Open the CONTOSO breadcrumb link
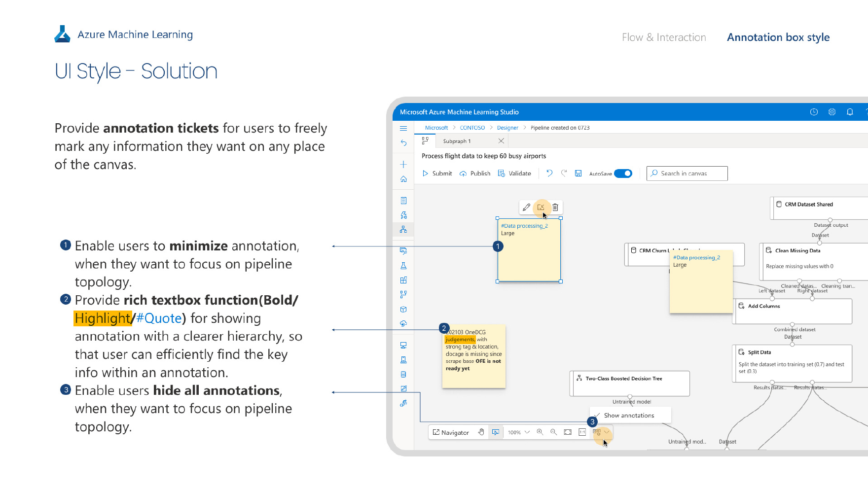868x488 pixels. click(x=472, y=128)
